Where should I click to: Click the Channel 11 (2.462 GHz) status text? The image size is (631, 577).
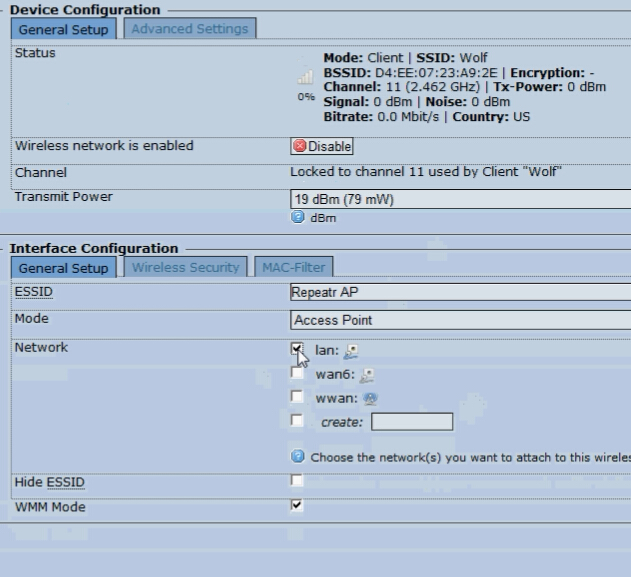[402, 87]
